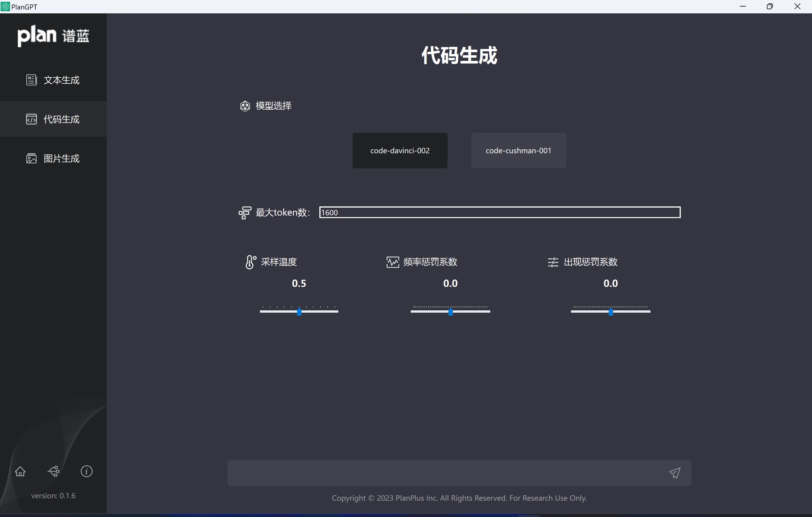The width and height of the screenshot is (812, 517).
Task: Click the PlanGPT logo in the title bar
Action: (5, 7)
